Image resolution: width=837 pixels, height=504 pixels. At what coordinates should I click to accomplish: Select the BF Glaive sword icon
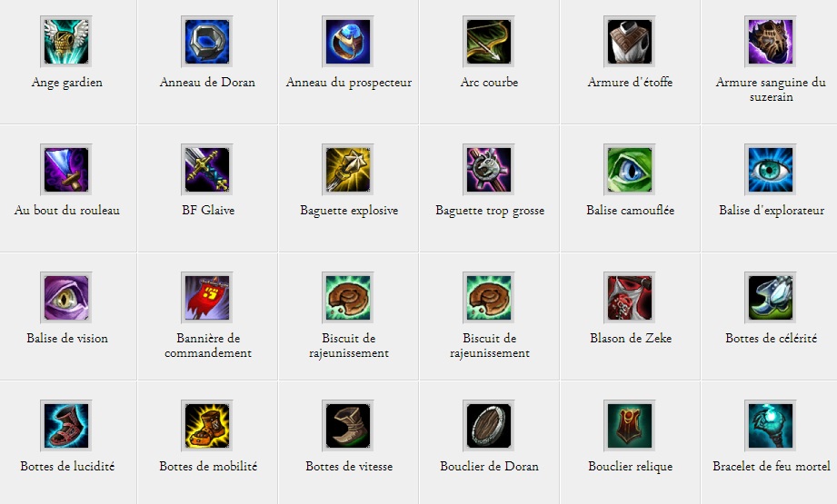click(x=207, y=170)
